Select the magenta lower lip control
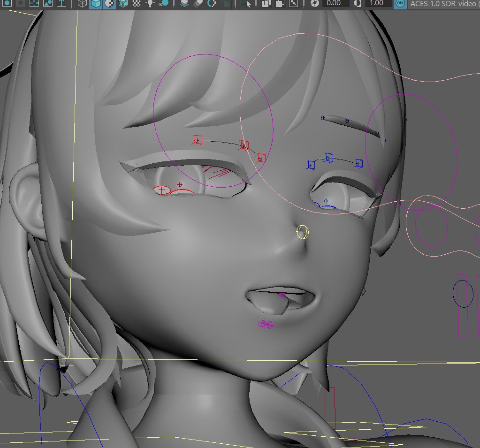This screenshot has height=448, width=480. tap(266, 324)
